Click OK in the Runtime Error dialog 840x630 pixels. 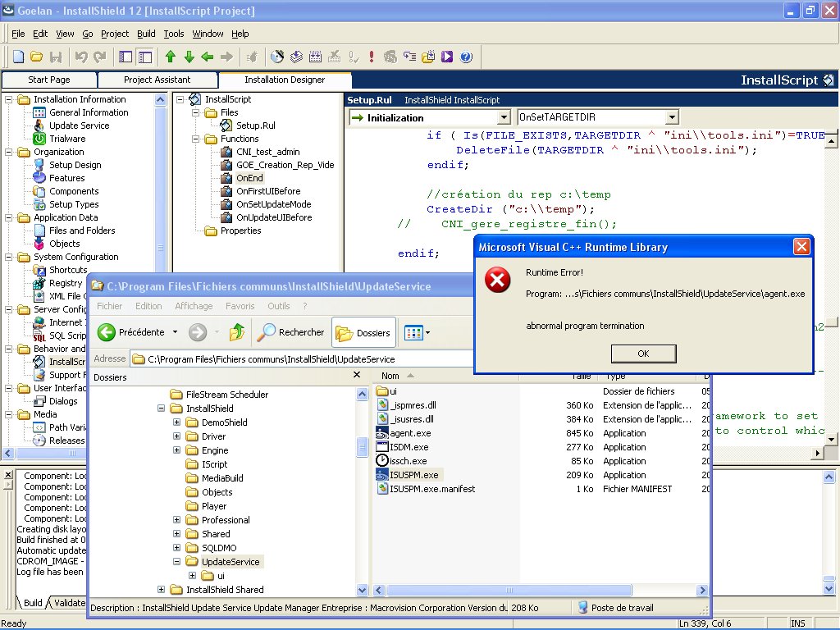coord(643,354)
